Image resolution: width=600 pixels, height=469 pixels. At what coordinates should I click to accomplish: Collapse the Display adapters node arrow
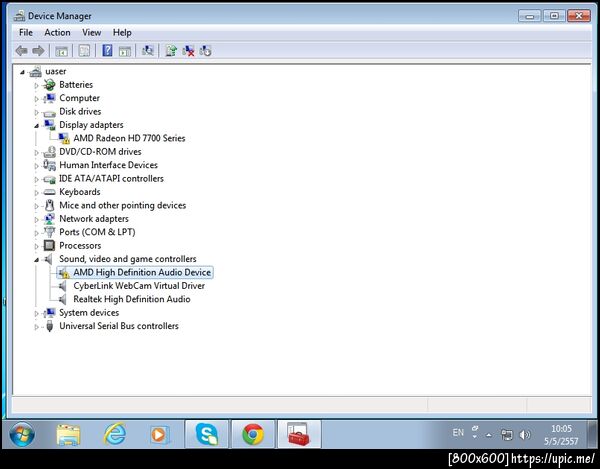point(37,125)
